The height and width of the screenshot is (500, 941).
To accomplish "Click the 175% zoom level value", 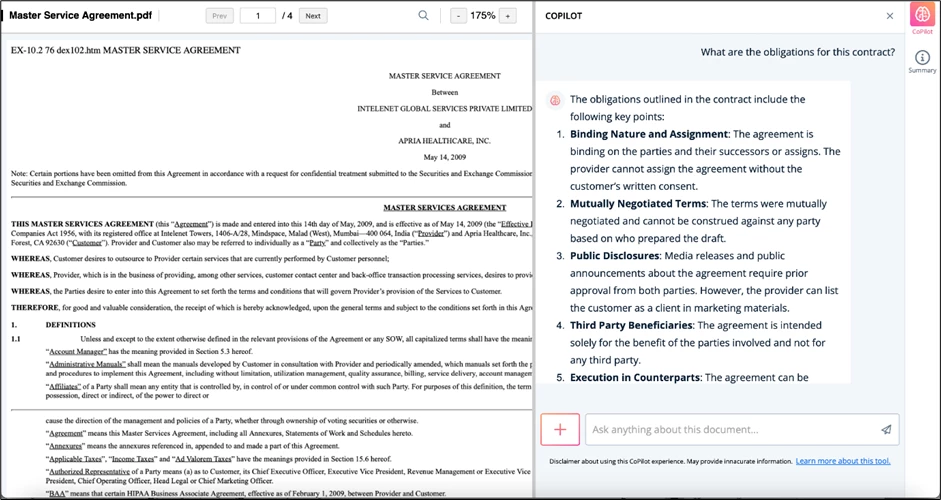I will pos(483,16).
